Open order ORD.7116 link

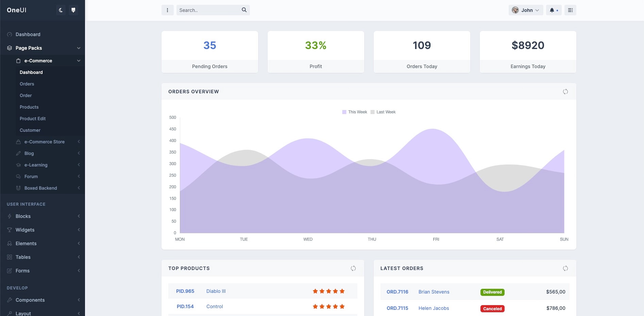pyautogui.click(x=397, y=292)
